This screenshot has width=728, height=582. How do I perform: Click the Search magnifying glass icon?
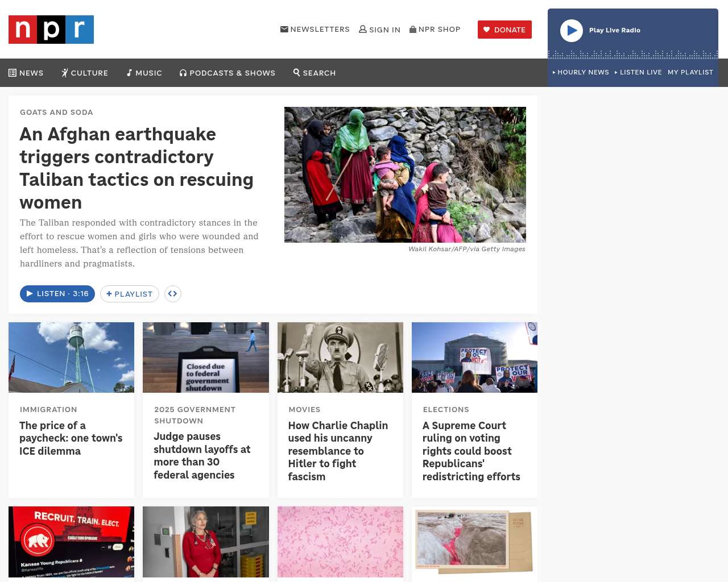pos(296,72)
